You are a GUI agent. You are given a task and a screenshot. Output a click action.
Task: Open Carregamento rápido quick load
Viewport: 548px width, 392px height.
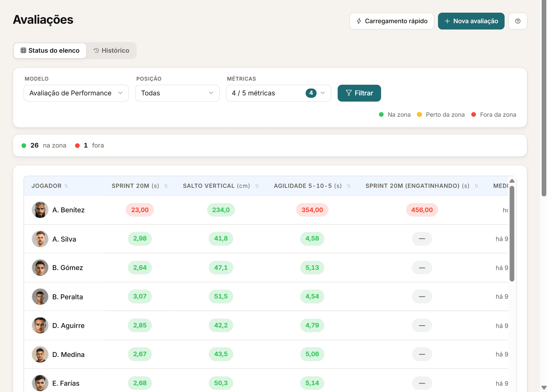click(392, 21)
